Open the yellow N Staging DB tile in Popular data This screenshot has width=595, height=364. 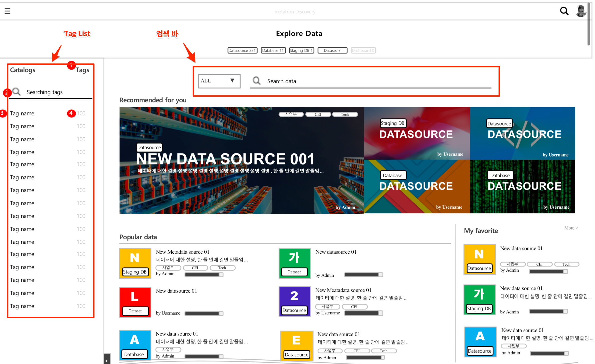pos(135,263)
